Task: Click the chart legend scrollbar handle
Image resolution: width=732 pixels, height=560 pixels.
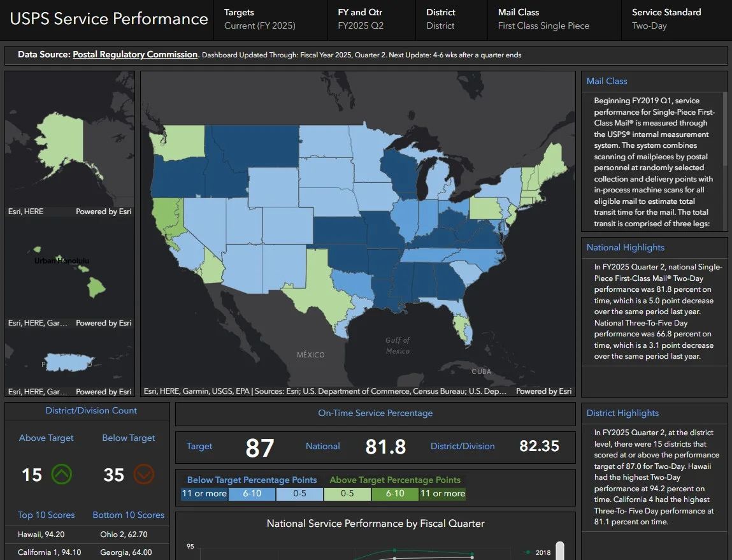Action: 560,550
